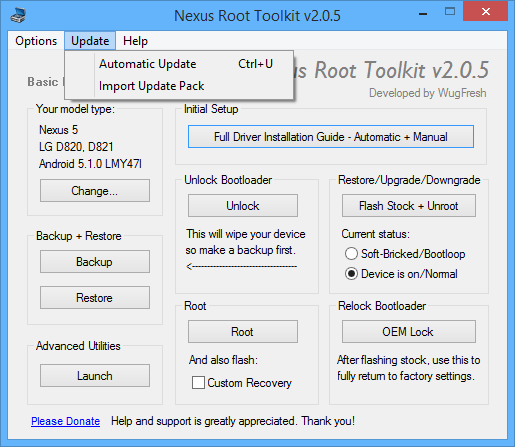Click Flash Stock + Unroot
Image resolution: width=515 pixels, height=447 pixels.
tap(409, 206)
